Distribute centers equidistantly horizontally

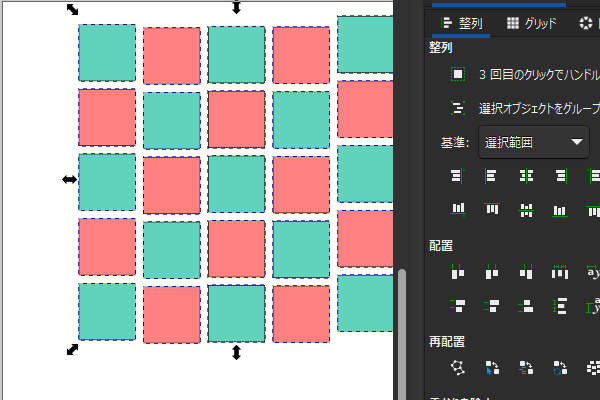491,273
